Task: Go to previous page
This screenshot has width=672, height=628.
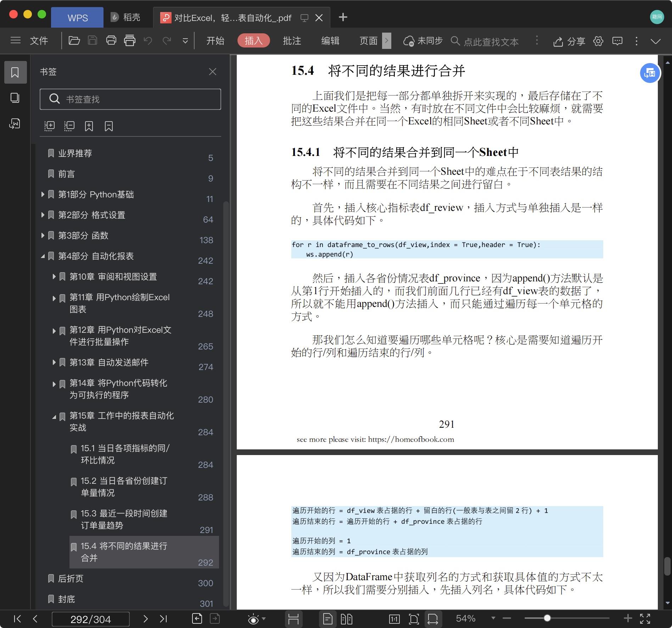Action: tap(35, 619)
